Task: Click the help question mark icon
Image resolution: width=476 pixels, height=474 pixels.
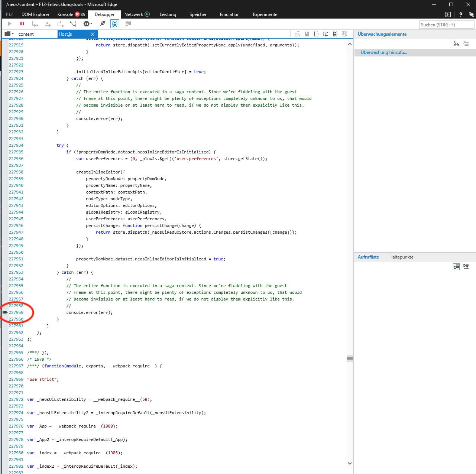Action: point(461,14)
